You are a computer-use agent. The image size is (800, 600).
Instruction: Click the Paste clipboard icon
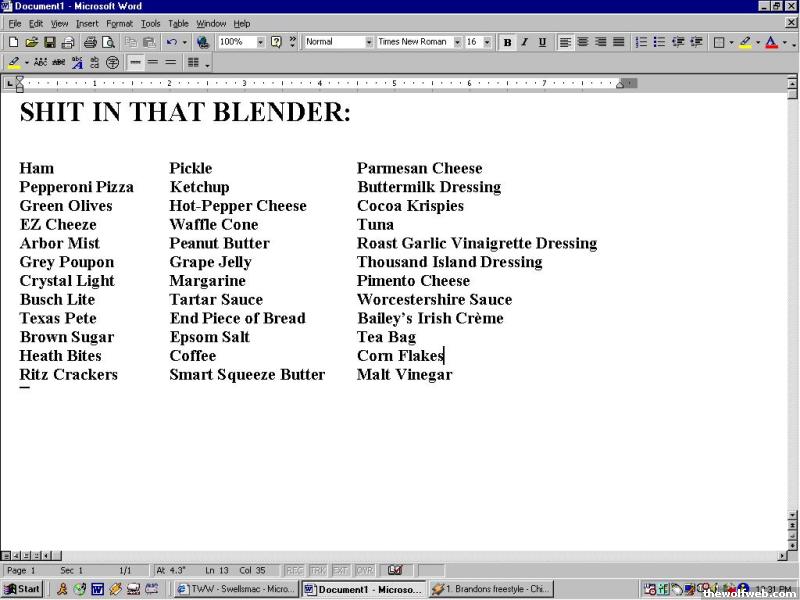point(149,42)
